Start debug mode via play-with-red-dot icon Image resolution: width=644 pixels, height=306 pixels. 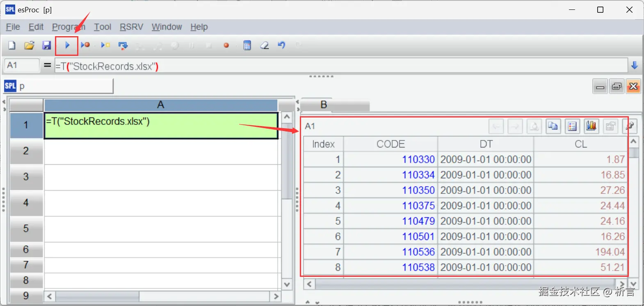85,45
